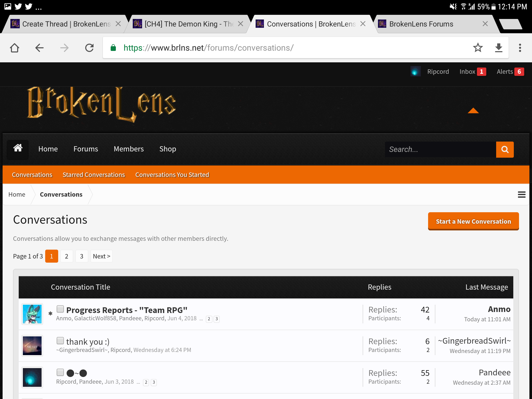Select Starred Conversations
This screenshot has width=532, height=399.
coord(94,175)
